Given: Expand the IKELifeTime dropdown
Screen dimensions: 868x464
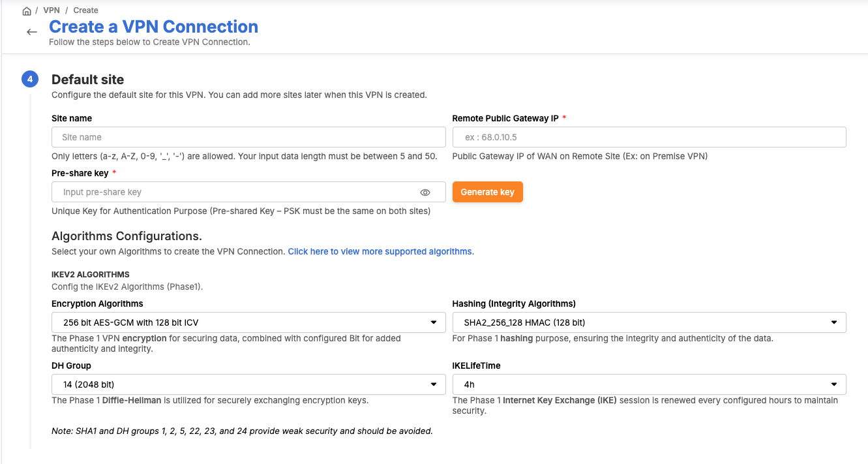Looking at the screenshot, I should click(649, 384).
